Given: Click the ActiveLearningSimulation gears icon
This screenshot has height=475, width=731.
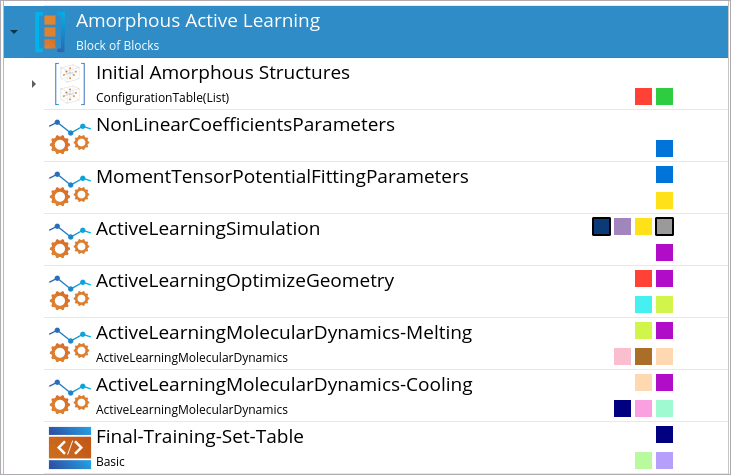Looking at the screenshot, I should tap(70, 241).
